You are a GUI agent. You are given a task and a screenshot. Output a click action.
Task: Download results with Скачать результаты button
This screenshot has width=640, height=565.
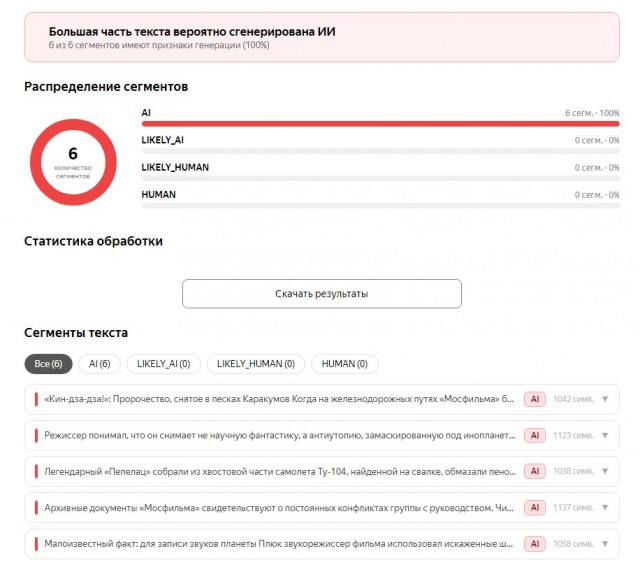322,294
